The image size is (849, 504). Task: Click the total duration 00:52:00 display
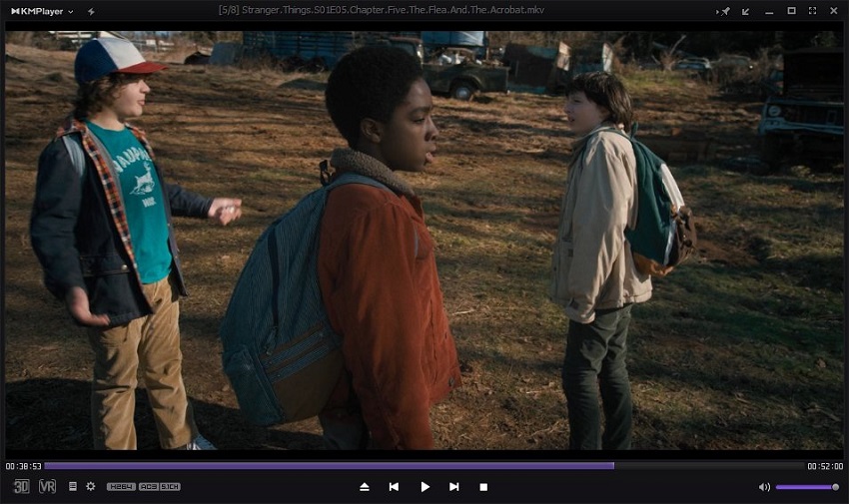[825, 466]
